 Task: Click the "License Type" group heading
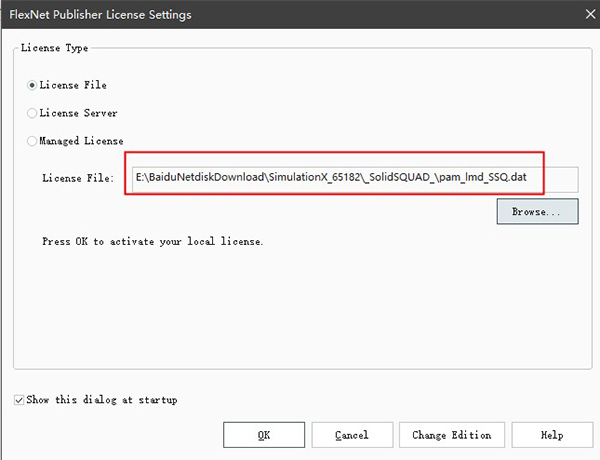tap(54, 48)
